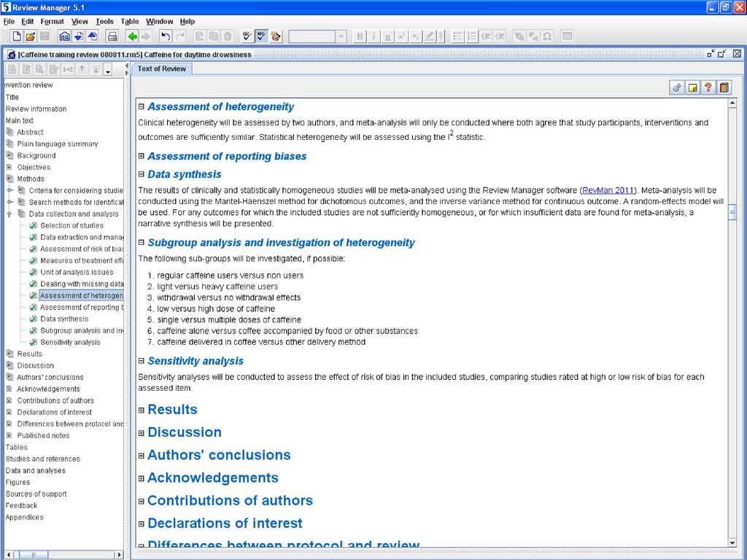
Task: Click the Check out icon with the up arrow
Action: click(93, 36)
